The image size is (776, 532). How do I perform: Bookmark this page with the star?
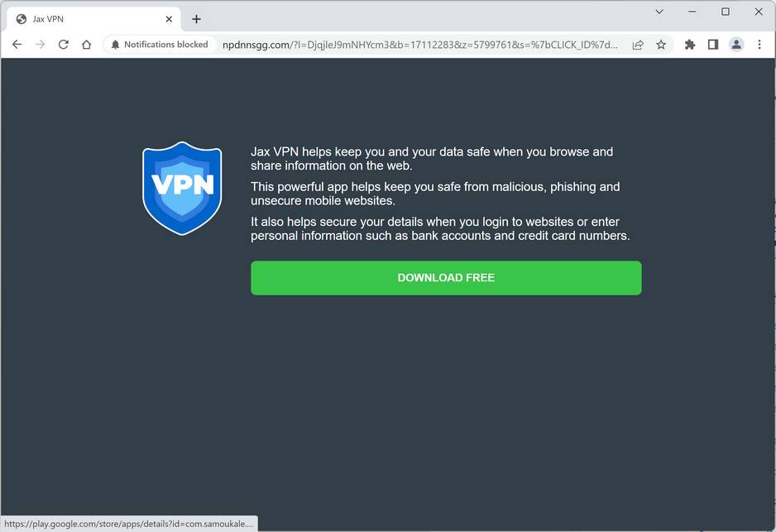click(661, 45)
